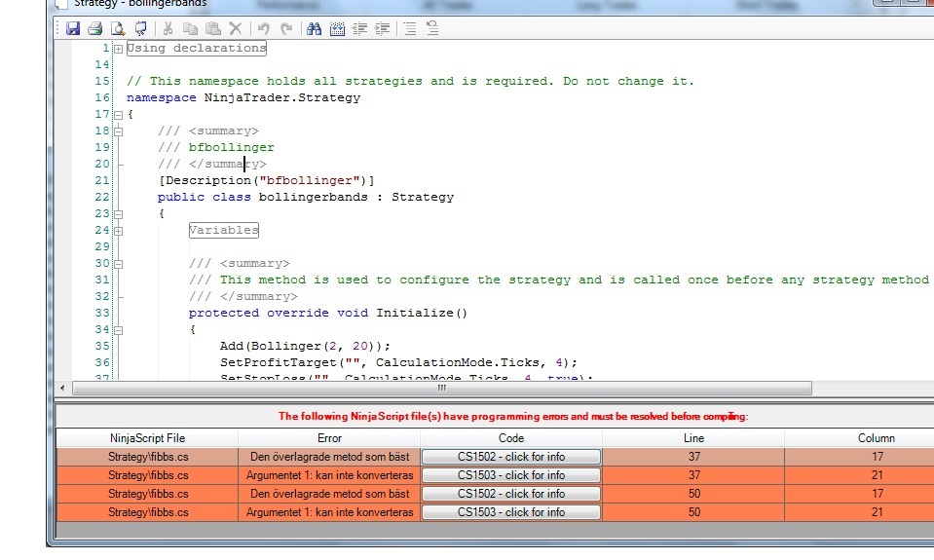Decrease indent of the selected lines
The image size is (934, 560).
click(359, 28)
